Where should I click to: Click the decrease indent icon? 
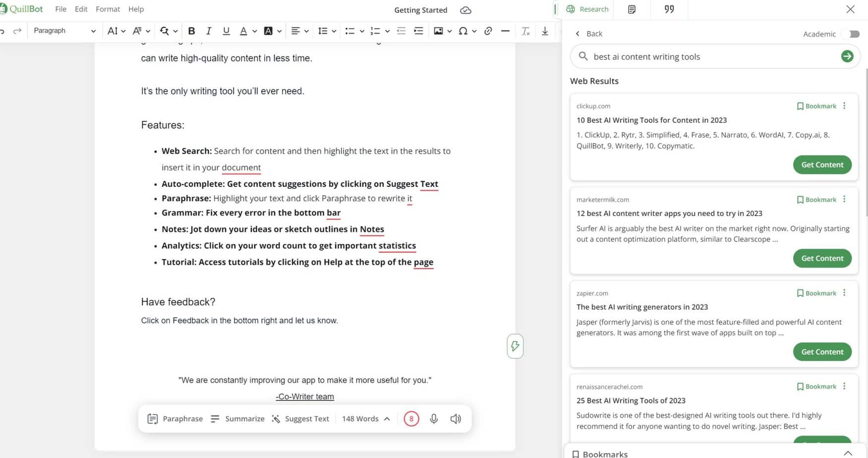click(401, 31)
